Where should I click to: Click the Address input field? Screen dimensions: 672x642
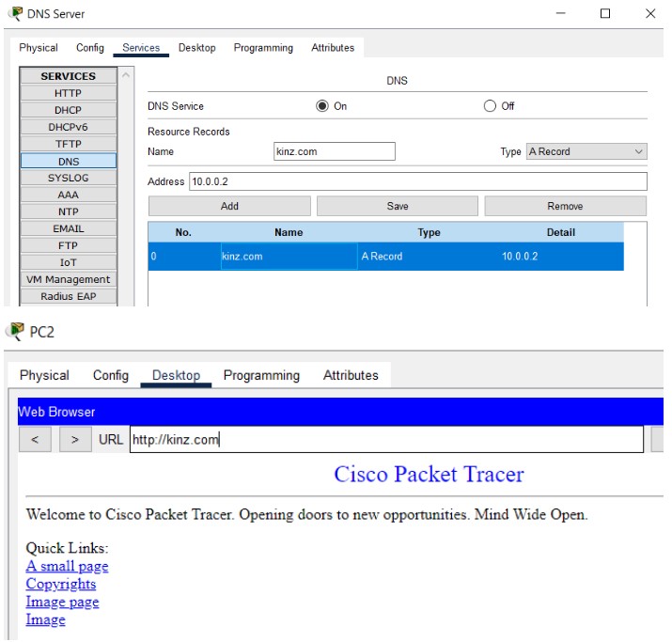pyautogui.click(x=418, y=181)
